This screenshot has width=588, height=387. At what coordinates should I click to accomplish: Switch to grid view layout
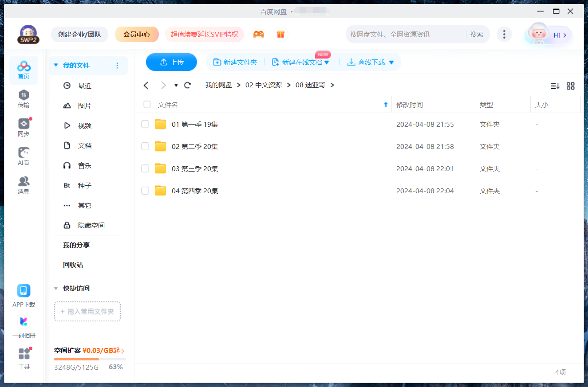(571, 86)
